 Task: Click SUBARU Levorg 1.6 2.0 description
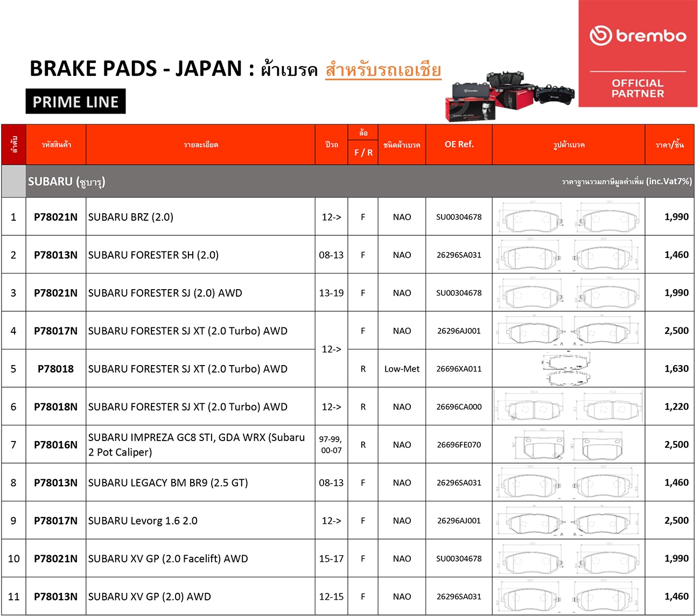[143, 521]
